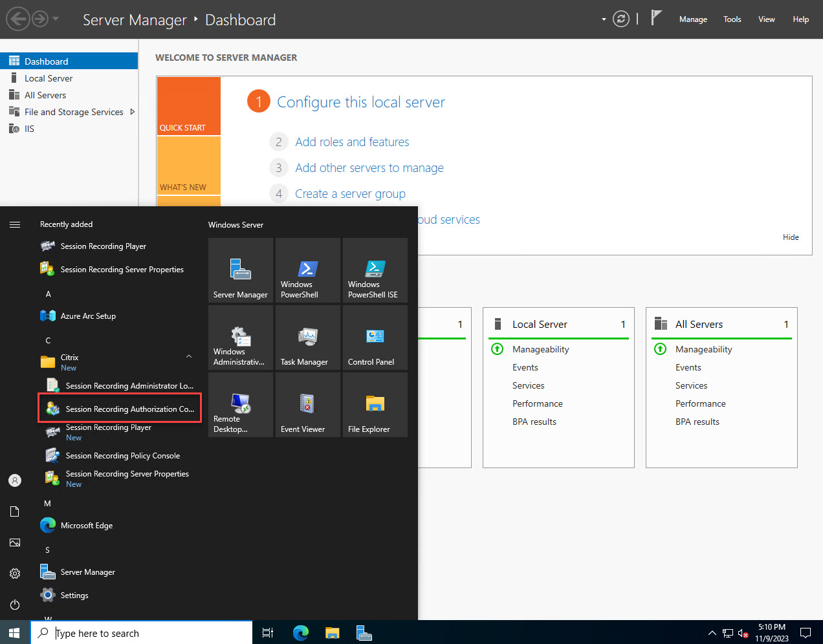Open the navigation dropdown beside refresh
Image resolution: width=823 pixels, height=644 pixels.
tap(603, 19)
